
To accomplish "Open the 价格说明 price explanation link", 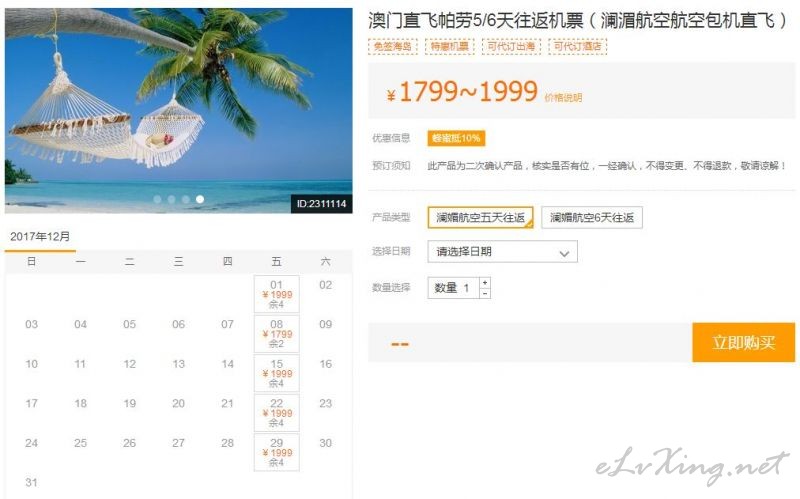I will pyautogui.click(x=563, y=97).
